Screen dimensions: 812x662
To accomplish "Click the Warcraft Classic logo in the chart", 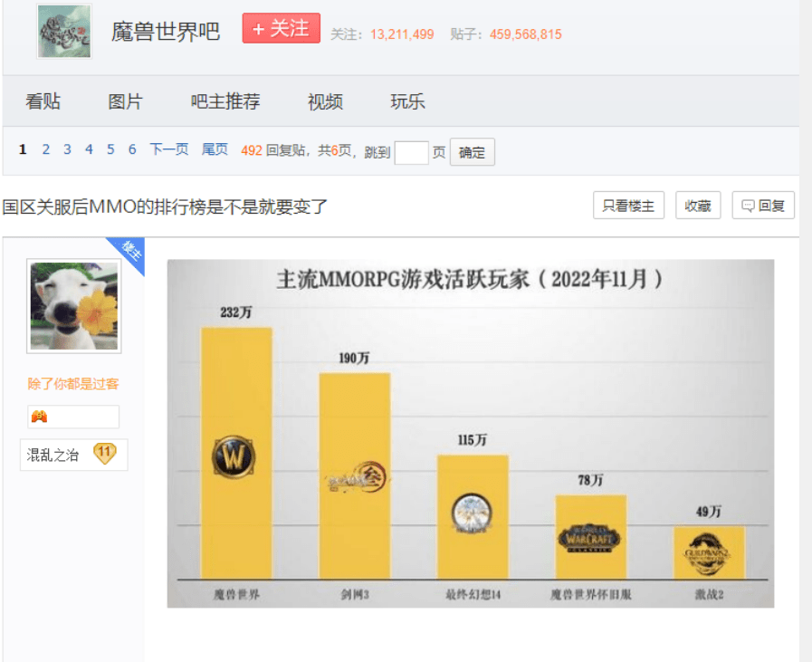I will (x=589, y=538).
